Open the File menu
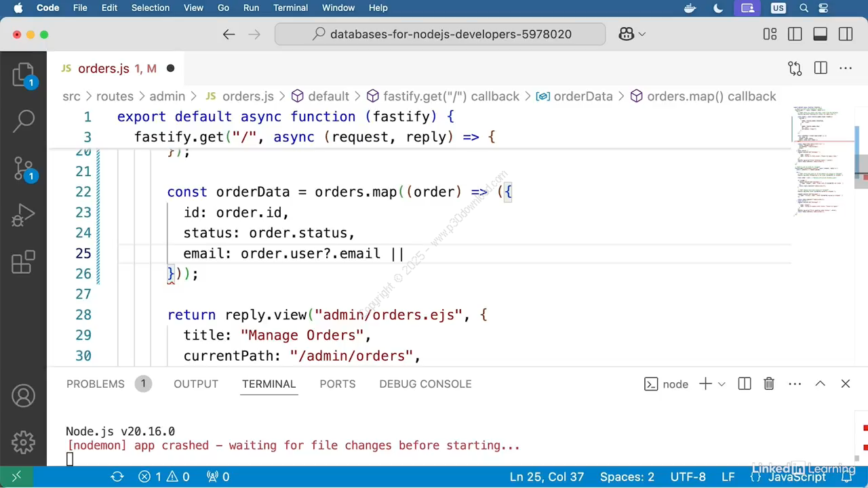Screen dimensions: 868x488 click(x=80, y=7)
